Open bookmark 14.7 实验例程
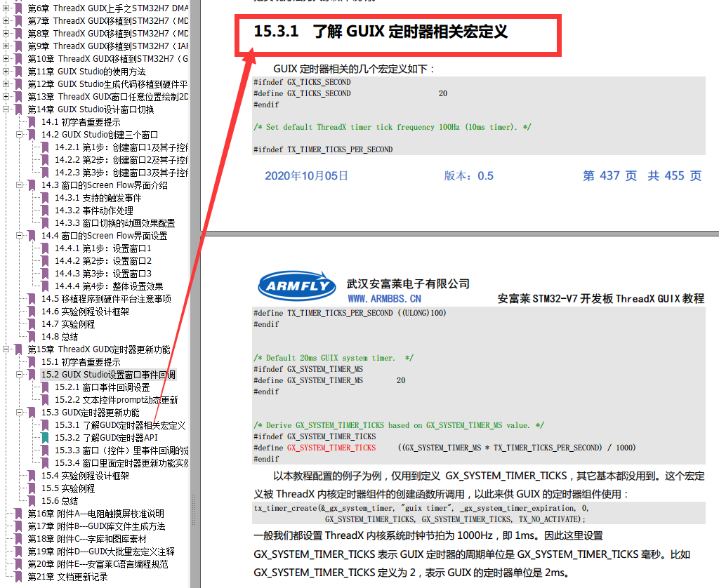This screenshot has width=719, height=588. 68,324
